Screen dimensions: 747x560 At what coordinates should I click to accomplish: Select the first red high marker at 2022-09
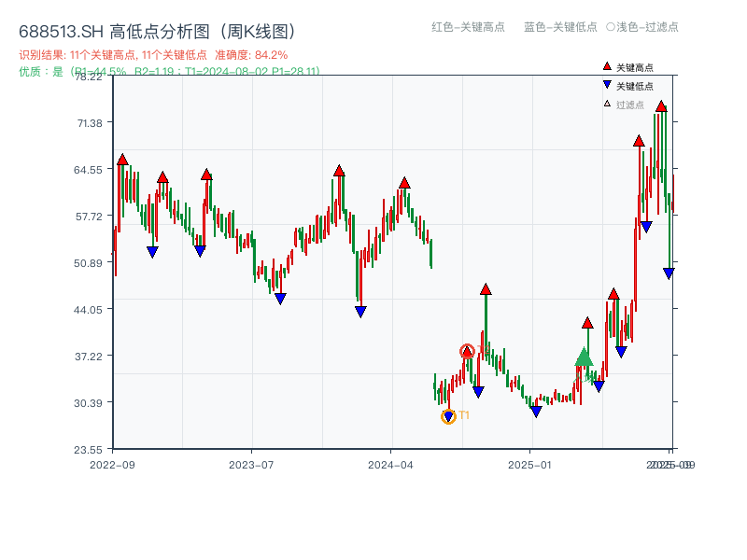(x=121, y=159)
